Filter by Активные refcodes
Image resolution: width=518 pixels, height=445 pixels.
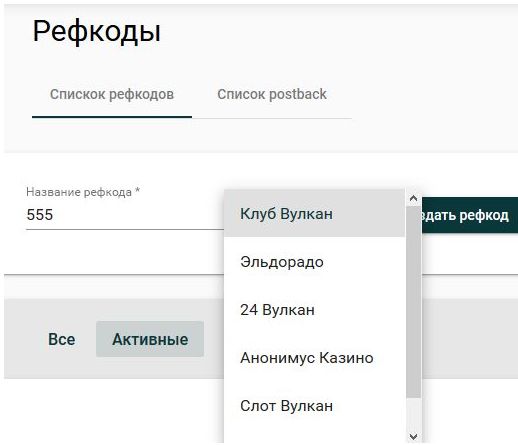(x=150, y=339)
